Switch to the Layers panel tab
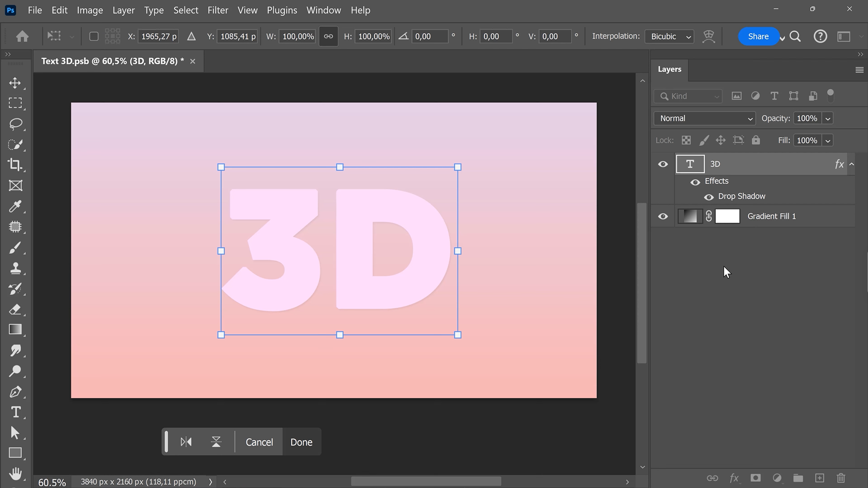The height and width of the screenshot is (488, 868). (x=669, y=69)
